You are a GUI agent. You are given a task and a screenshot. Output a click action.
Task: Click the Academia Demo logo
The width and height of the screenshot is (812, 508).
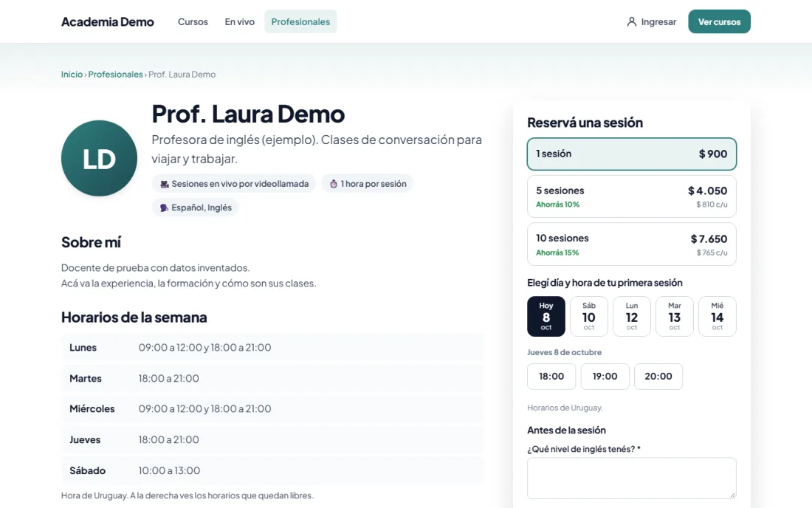pos(107,21)
